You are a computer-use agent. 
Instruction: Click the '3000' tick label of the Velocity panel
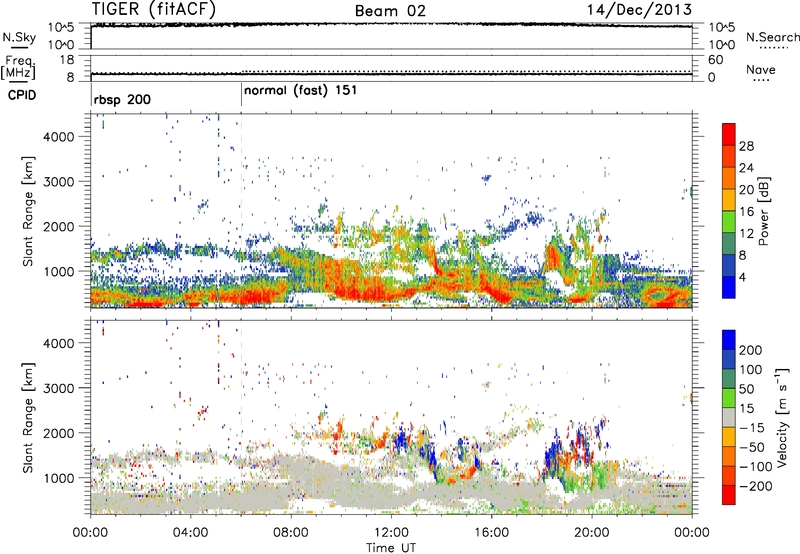(x=59, y=388)
